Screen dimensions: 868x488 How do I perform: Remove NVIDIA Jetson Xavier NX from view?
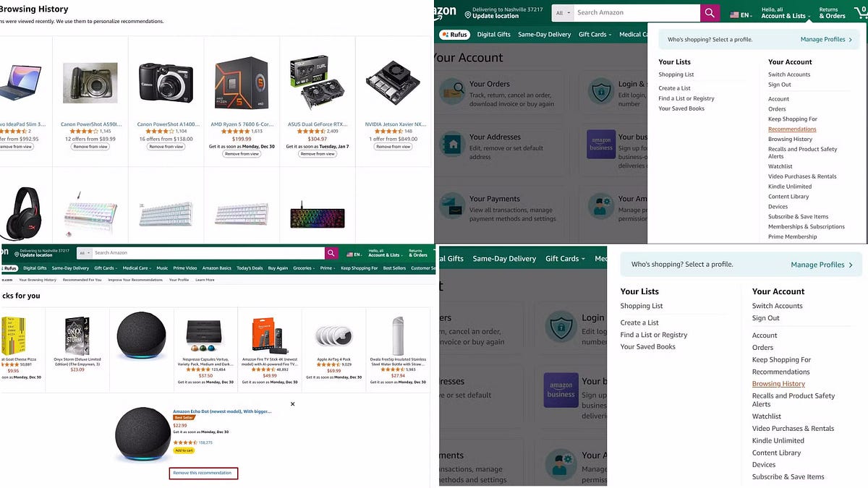tap(393, 147)
